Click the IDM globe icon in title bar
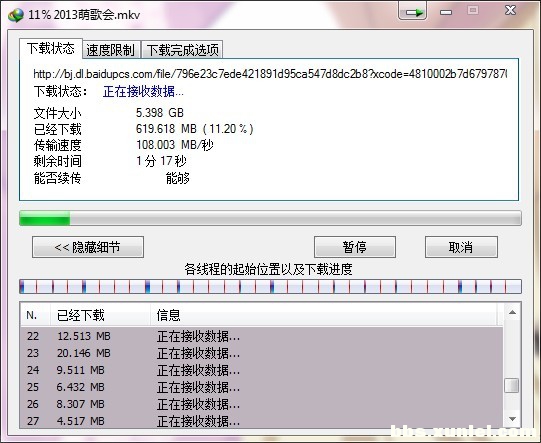The image size is (541, 443). click(x=16, y=15)
